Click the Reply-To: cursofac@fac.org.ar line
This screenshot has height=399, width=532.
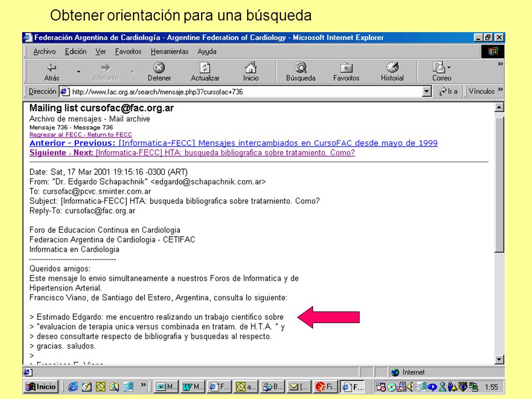click(x=82, y=211)
